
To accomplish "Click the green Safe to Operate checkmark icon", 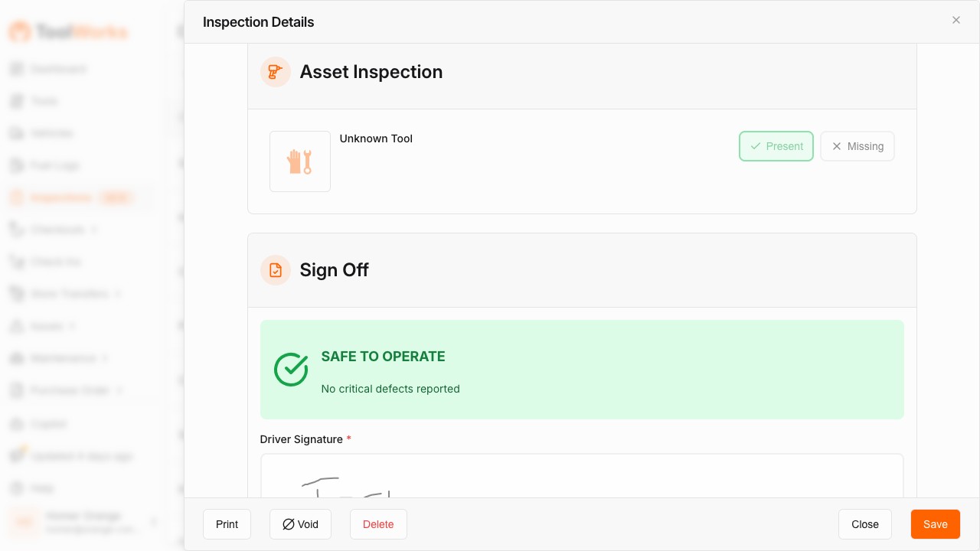I will [x=291, y=370].
